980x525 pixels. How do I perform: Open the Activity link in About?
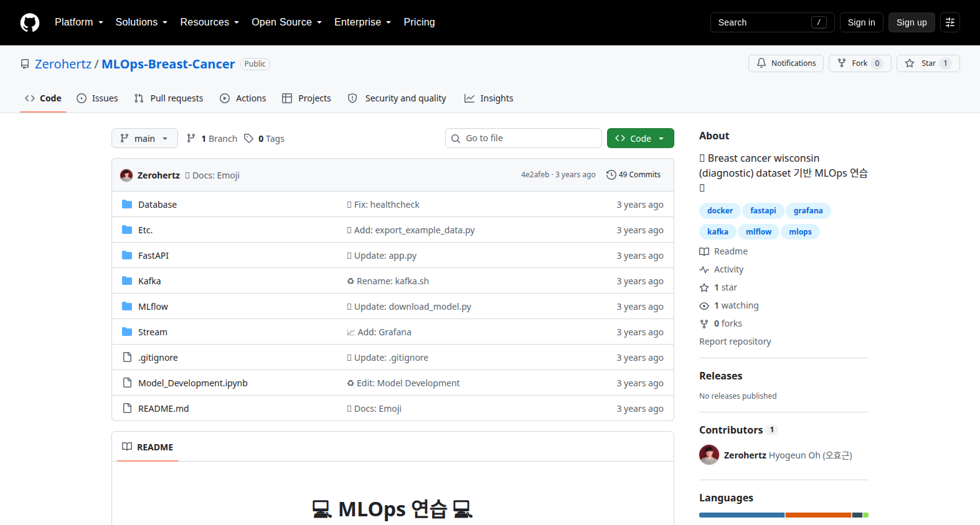point(722,269)
